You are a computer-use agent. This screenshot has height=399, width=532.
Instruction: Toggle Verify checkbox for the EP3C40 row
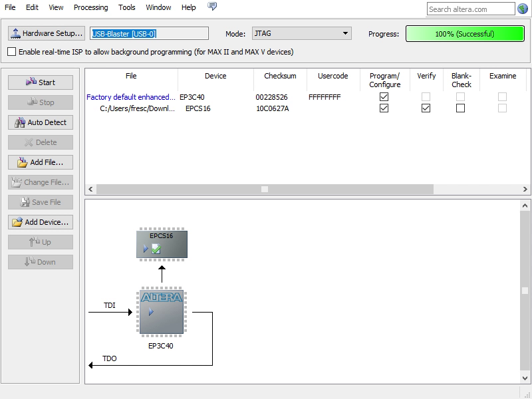coord(426,97)
